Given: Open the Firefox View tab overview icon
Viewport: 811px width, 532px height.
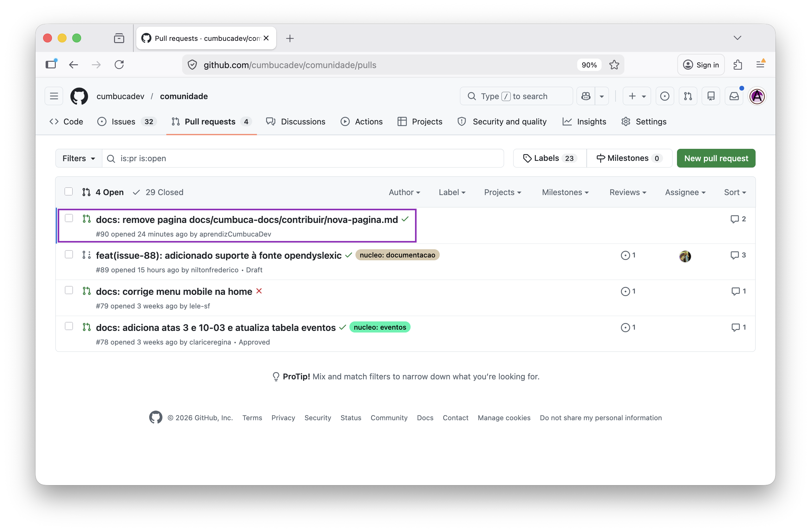Looking at the screenshot, I should click(x=119, y=38).
